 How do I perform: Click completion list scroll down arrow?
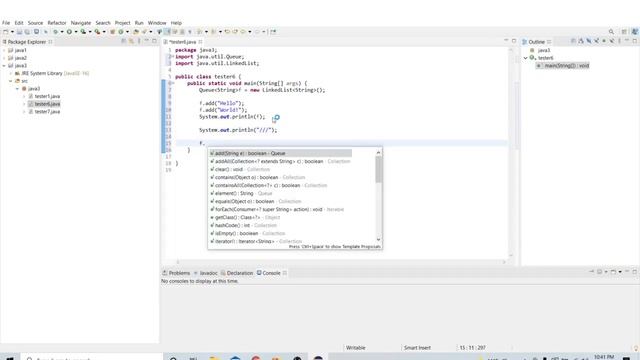pos(378,240)
